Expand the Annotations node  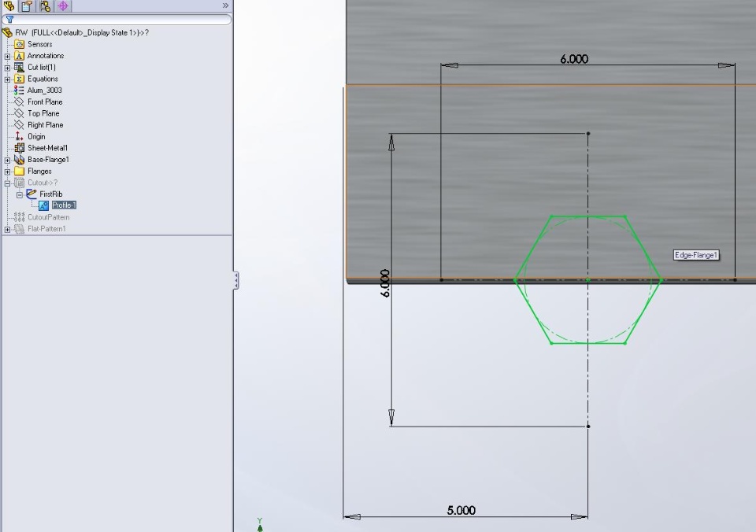coord(7,57)
